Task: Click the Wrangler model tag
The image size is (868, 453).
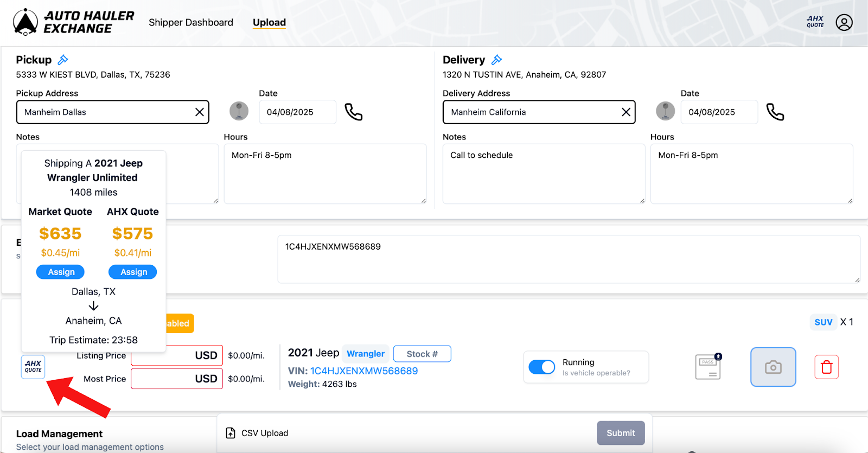Action: pyautogui.click(x=366, y=354)
